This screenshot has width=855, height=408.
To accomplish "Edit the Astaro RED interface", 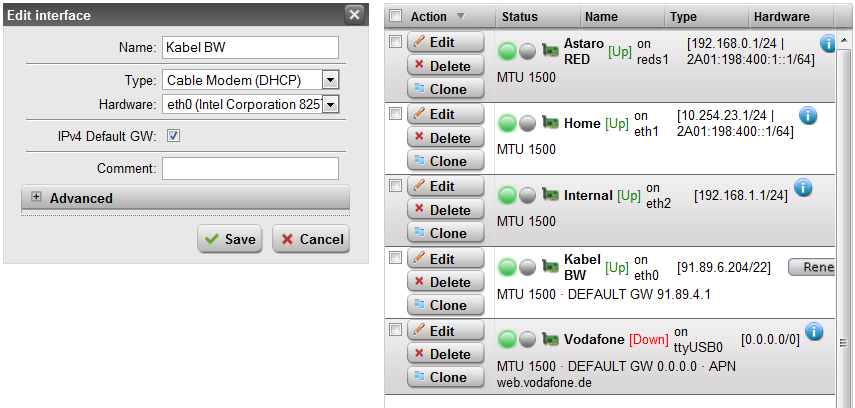I will (x=445, y=42).
